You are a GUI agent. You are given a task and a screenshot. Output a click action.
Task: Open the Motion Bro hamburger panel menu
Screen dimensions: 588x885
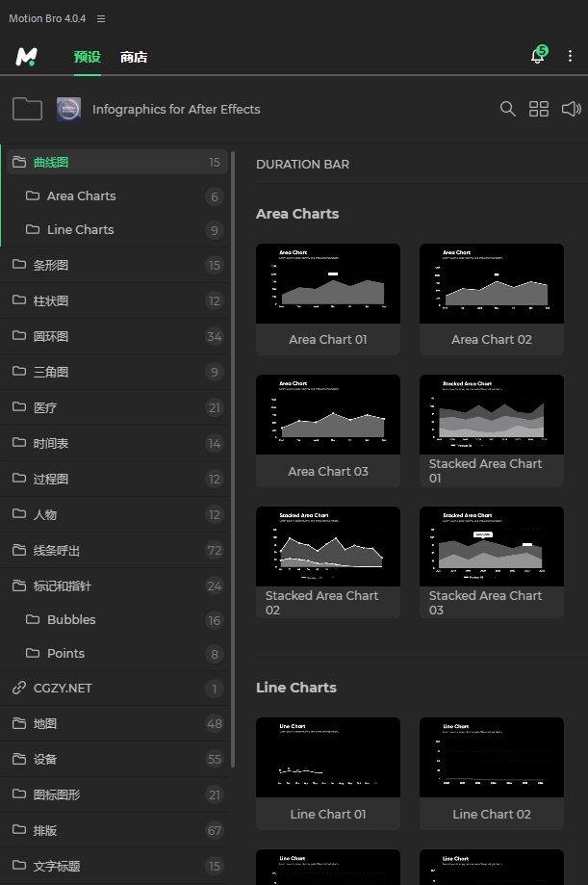click(101, 18)
